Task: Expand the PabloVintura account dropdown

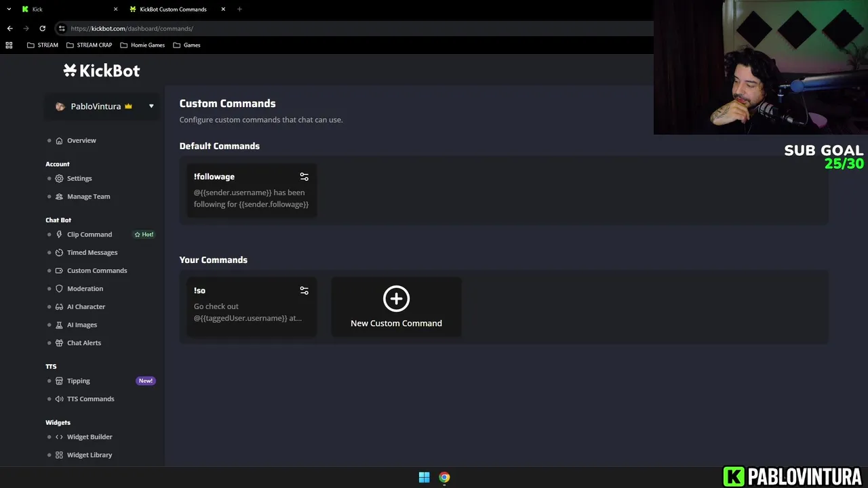Action: (x=151, y=106)
